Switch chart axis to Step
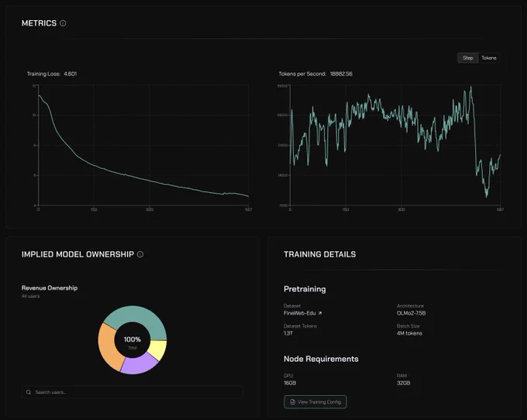 (468, 58)
